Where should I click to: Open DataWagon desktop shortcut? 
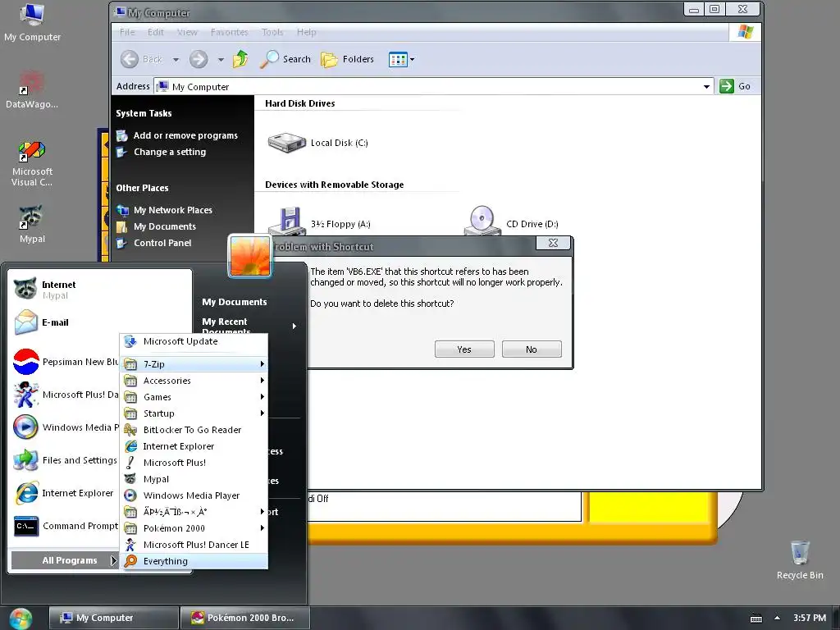(32, 90)
